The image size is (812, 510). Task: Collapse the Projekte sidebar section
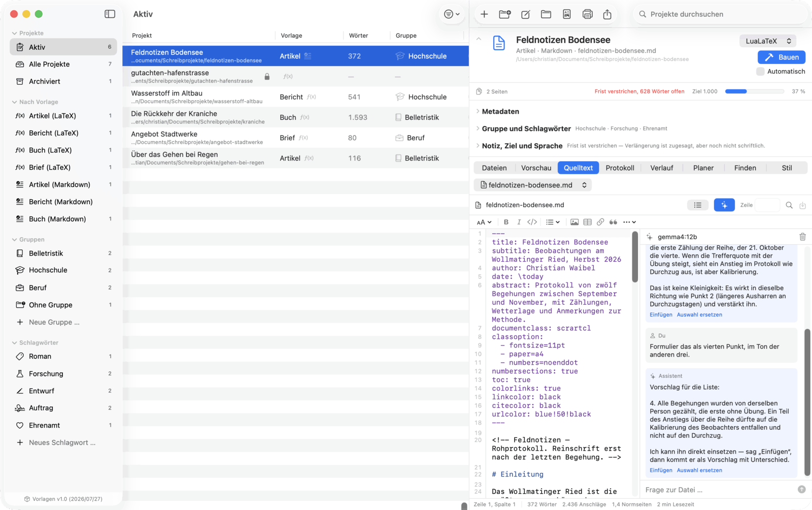click(x=14, y=33)
